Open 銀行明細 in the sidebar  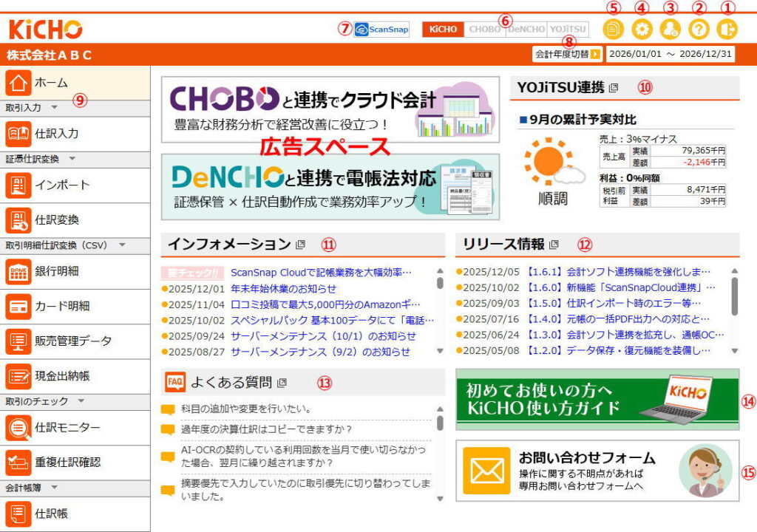point(75,270)
